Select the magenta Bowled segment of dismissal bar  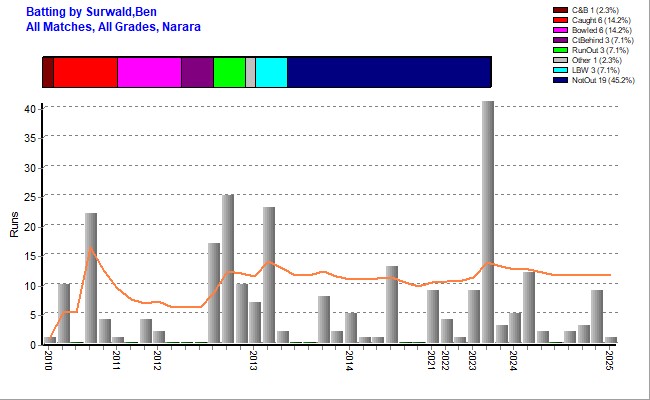coord(149,72)
